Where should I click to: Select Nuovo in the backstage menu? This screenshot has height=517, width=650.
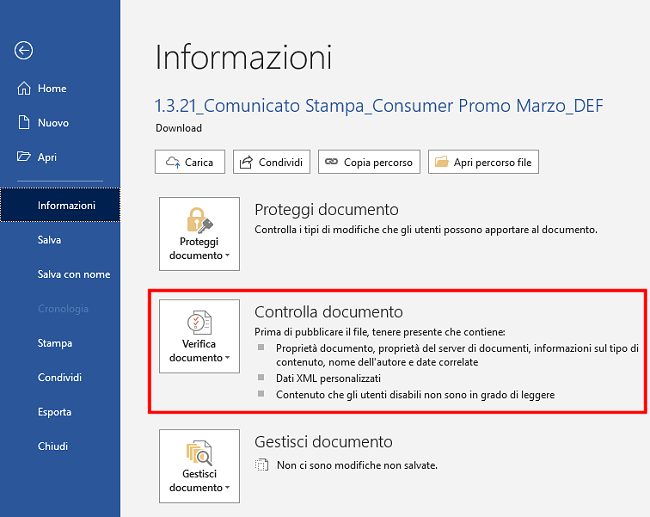tap(60, 123)
